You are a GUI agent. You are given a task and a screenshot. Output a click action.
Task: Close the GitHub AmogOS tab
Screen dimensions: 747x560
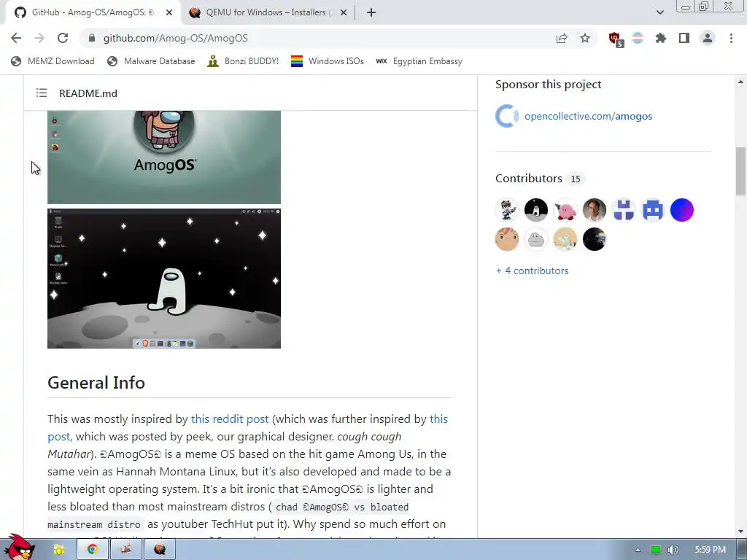pos(169,12)
